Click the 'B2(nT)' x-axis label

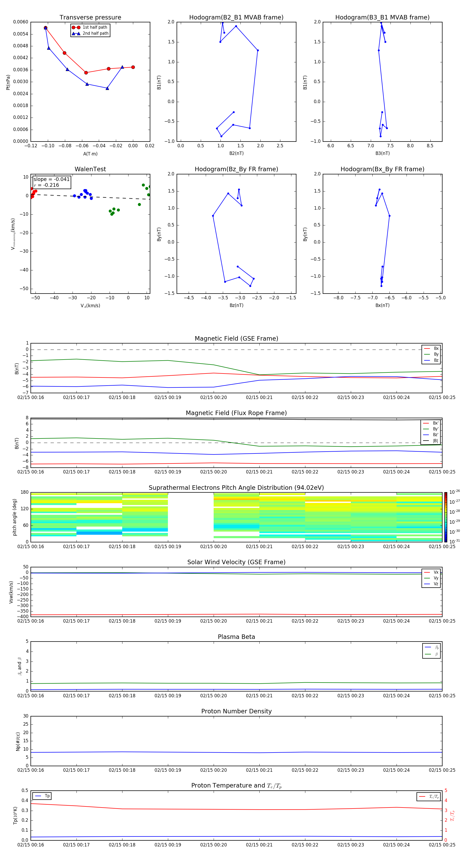click(x=236, y=153)
